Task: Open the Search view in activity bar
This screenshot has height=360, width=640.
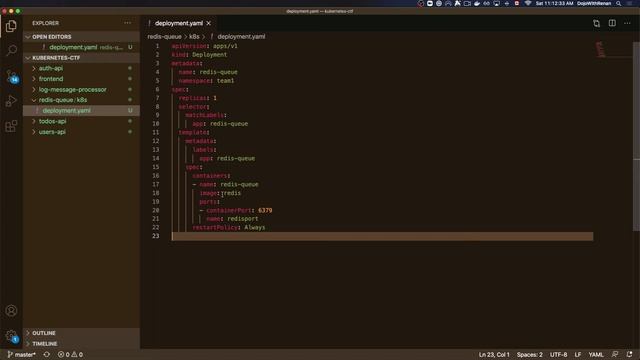Action: tap(11, 51)
